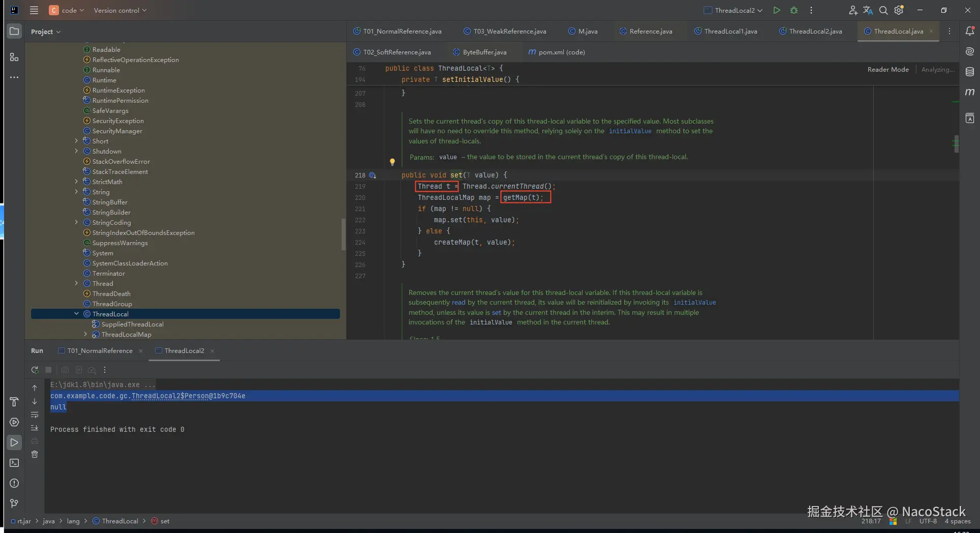980x533 pixels.
Task: Click the UTF-8 encoding in status bar
Action: tap(928, 521)
